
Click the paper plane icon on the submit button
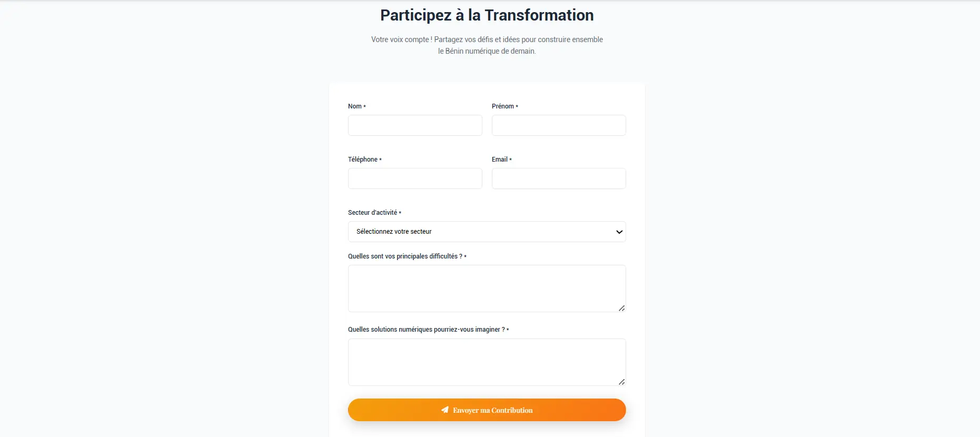(x=445, y=410)
